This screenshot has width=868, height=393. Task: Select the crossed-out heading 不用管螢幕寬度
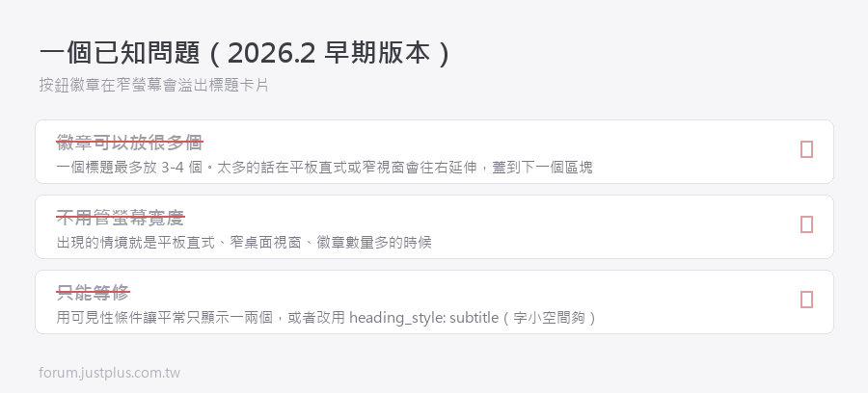tap(121, 218)
